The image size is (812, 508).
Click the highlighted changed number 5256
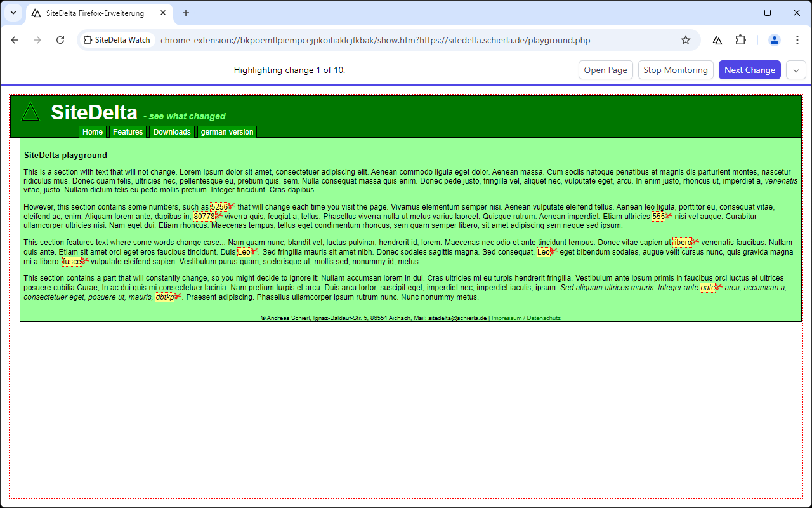click(219, 207)
